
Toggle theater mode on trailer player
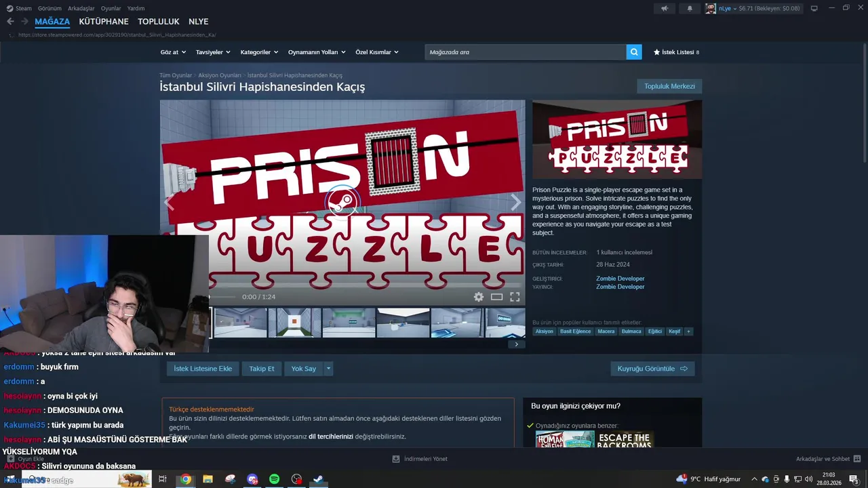[x=496, y=297]
